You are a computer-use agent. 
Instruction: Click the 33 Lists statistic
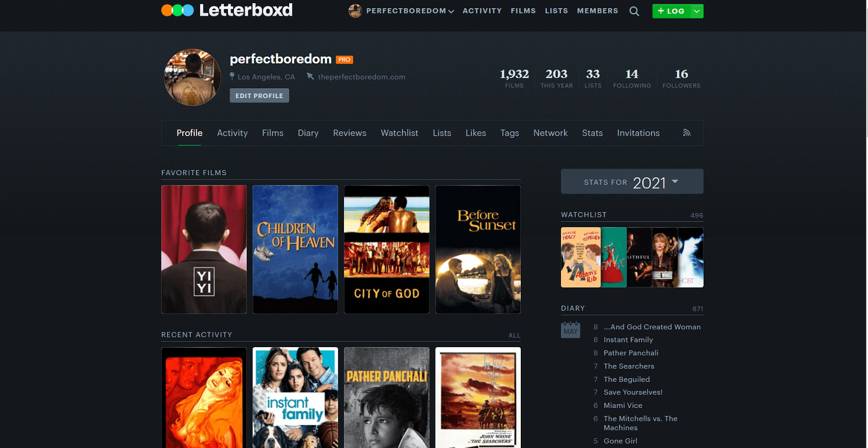pyautogui.click(x=593, y=78)
